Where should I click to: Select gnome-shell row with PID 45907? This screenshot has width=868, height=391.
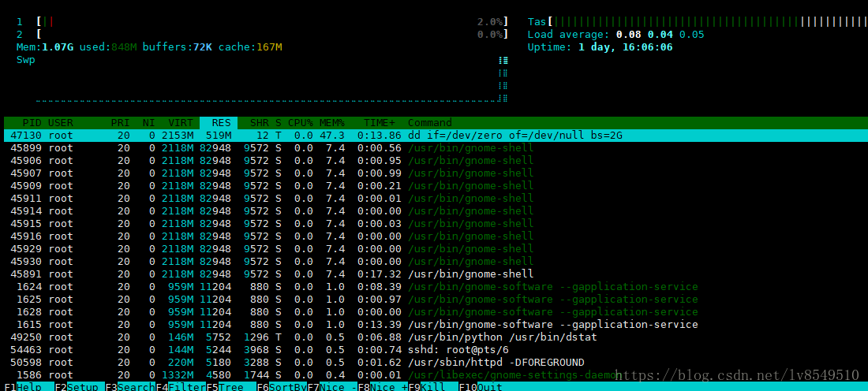[436, 173]
